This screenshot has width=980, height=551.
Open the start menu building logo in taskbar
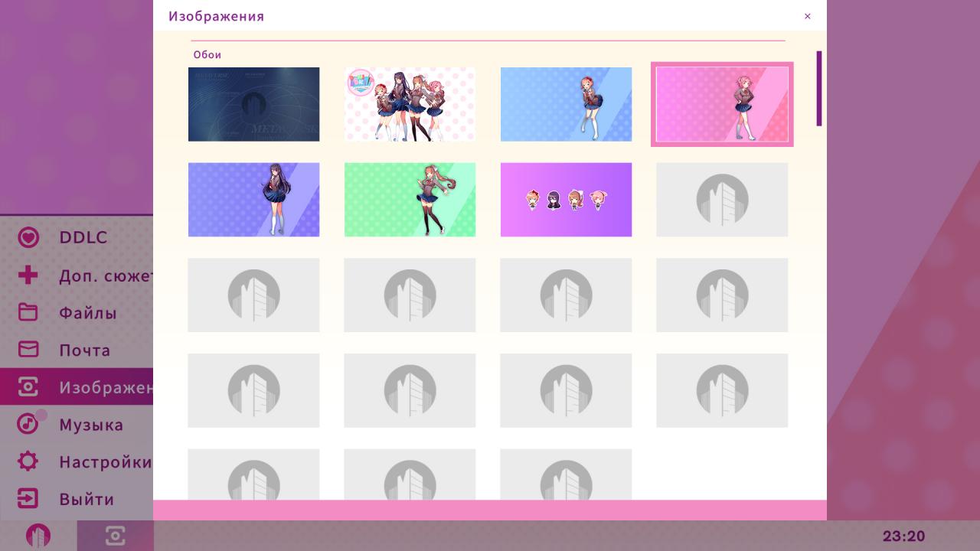[38, 536]
